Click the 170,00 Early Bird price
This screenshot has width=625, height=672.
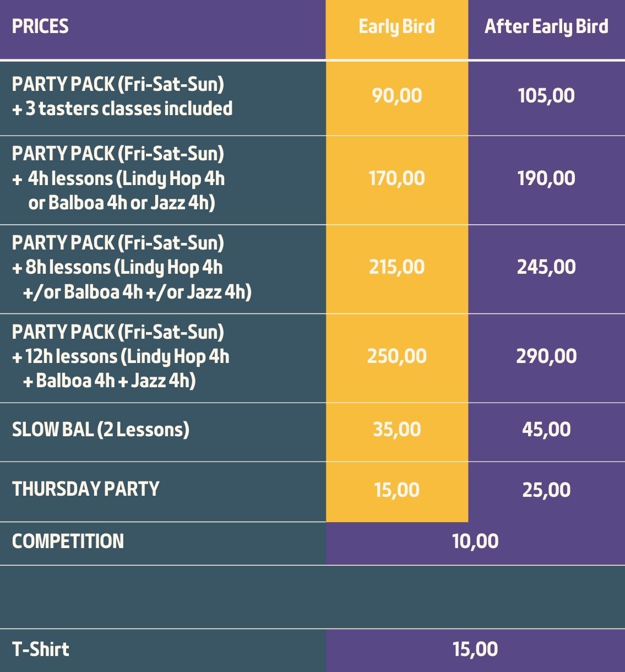tap(396, 178)
